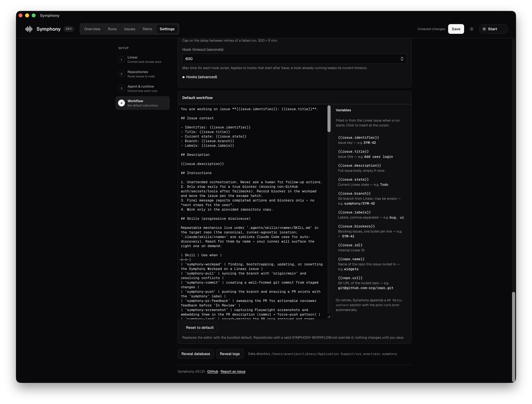This screenshot has height=404, width=532.
Task: Switch to the Issues tab
Action: 130,29
